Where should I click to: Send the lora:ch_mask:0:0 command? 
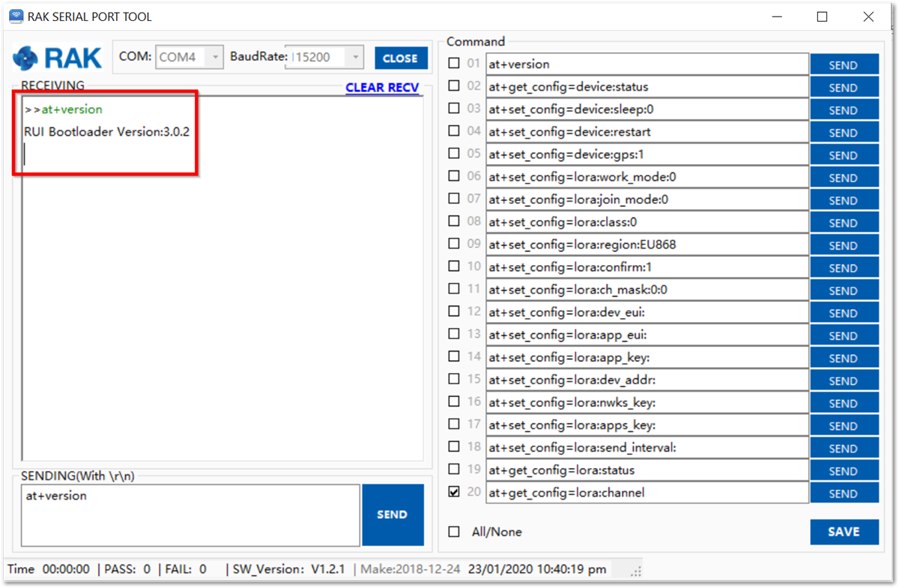[x=844, y=291]
